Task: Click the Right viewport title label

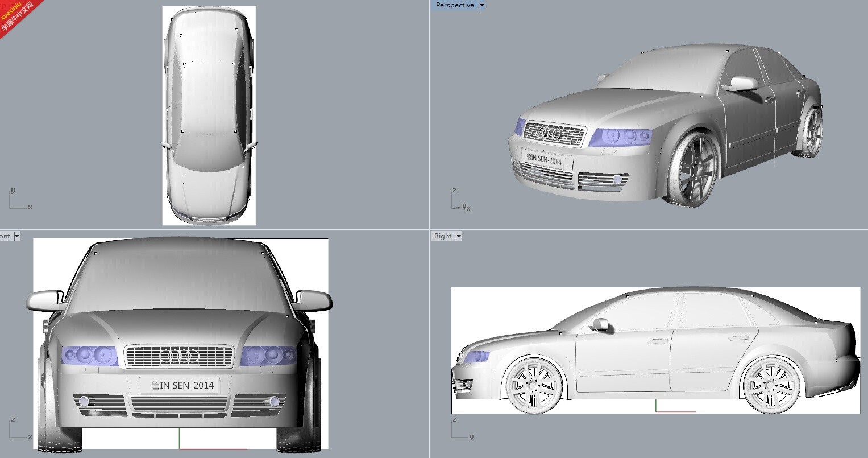Action: click(443, 236)
